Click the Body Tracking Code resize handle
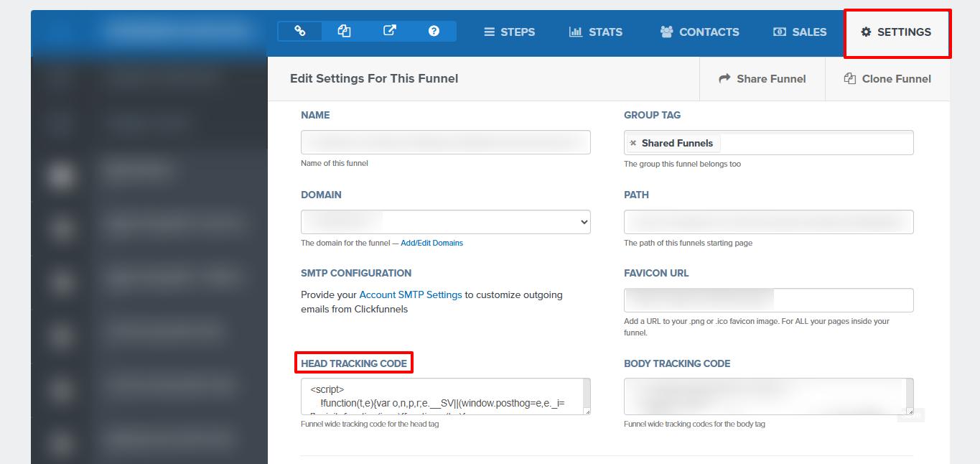980x464 pixels. [910, 411]
